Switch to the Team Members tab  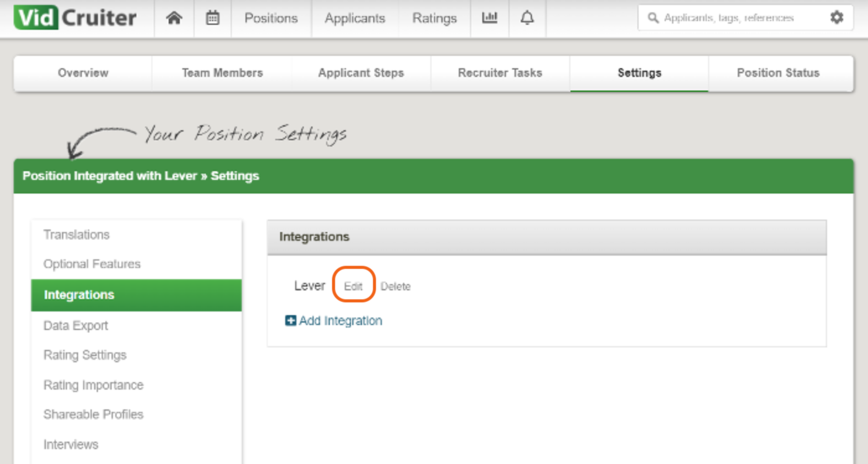click(x=221, y=73)
